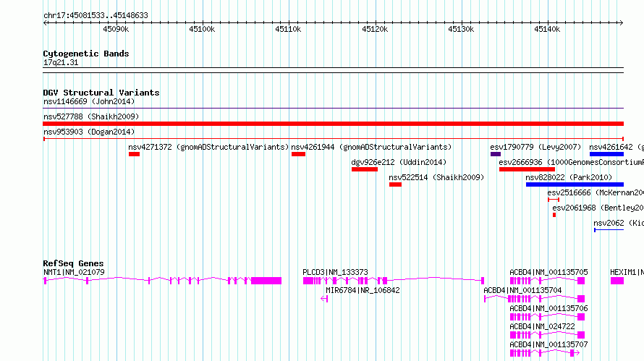Click the red esv2666936 variant bar
This screenshot has width=644, height=361.
coord(528,169)
